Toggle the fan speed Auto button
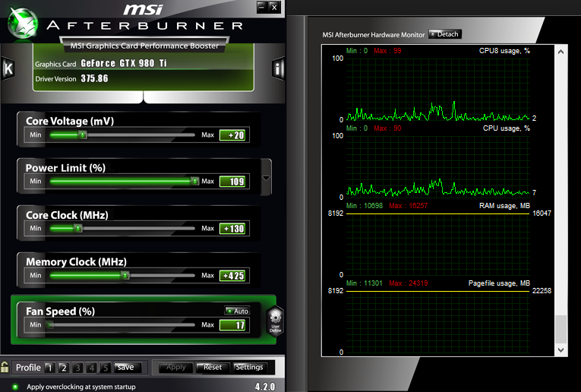 tap(237, 311)
